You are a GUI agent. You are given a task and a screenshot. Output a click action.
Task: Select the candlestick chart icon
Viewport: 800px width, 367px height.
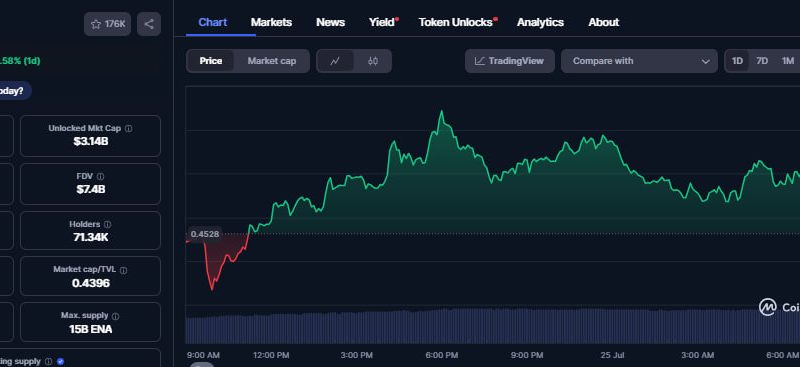click(x=373, y=61)
